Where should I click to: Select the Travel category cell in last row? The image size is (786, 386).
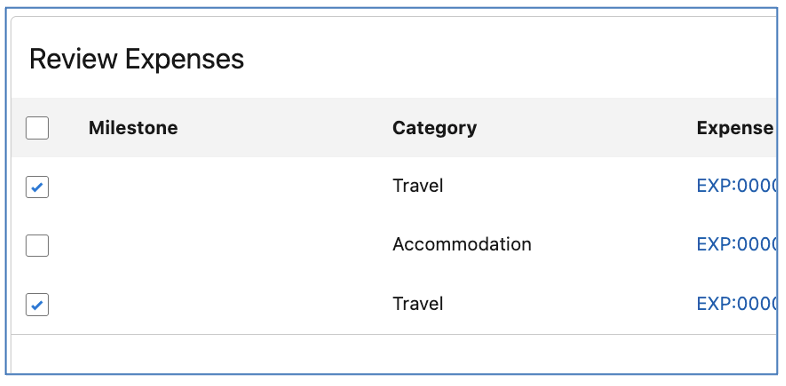[418, 304]
